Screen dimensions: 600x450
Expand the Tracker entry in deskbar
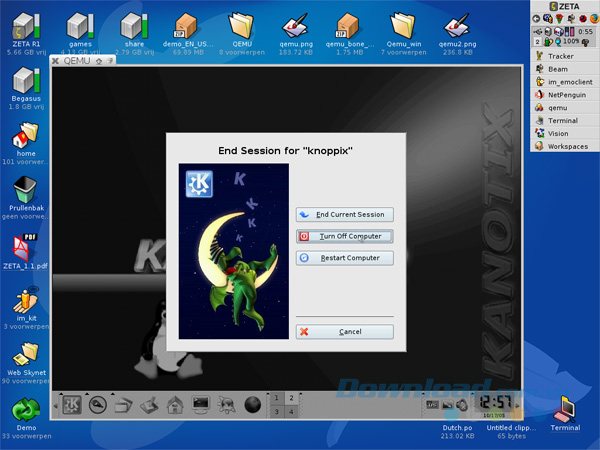click(x=539, y=56)
